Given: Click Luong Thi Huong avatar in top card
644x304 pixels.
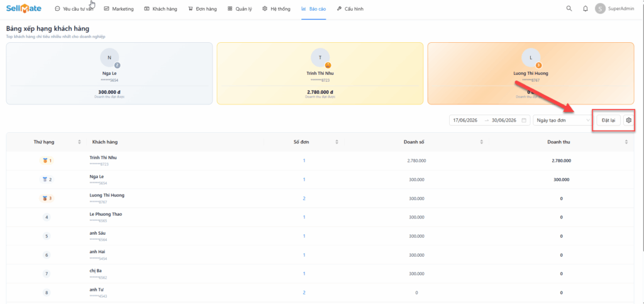Looking at the screenshot, I should (531, 57).
